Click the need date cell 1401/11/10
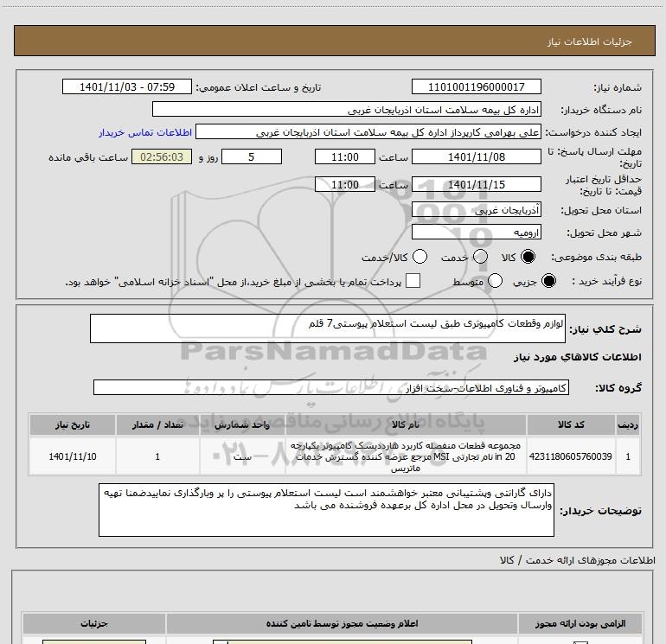This screenshot has height=644, width=666. pyautogui.click(x=72, y=456)
